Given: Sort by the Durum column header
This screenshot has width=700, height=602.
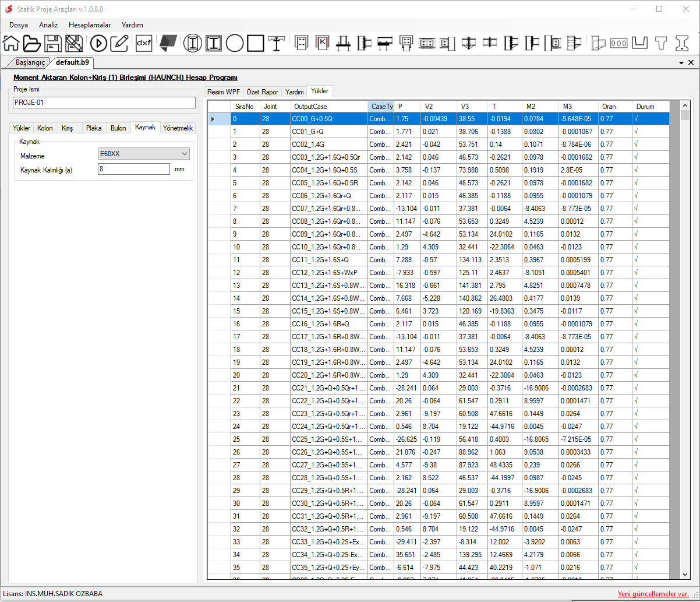Looking at the screenshot, I should point(650,107).
